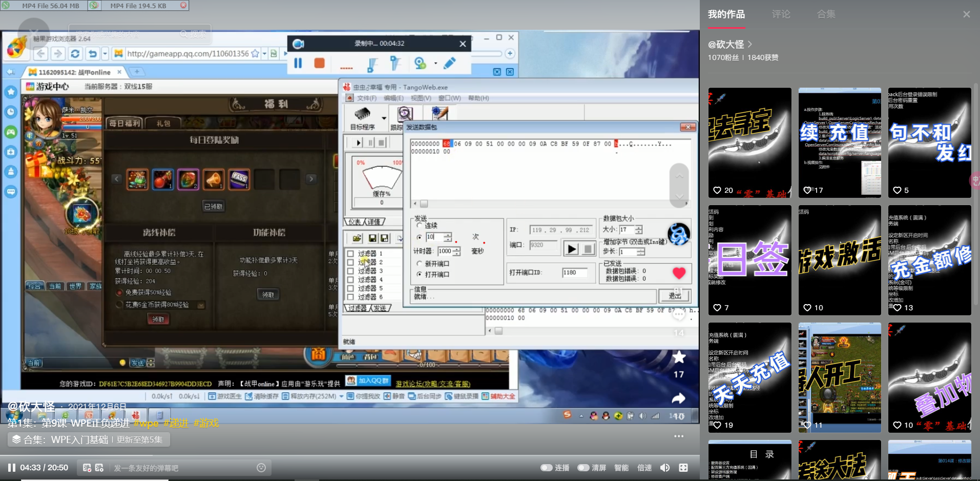
Task: Mute the video using the volume icon
Action: [x=665, y=468]
